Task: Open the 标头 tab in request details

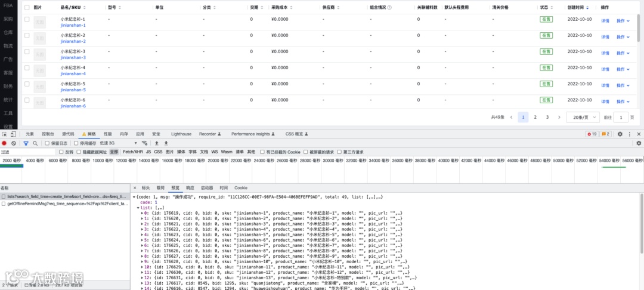Action: tap(146, 188)
